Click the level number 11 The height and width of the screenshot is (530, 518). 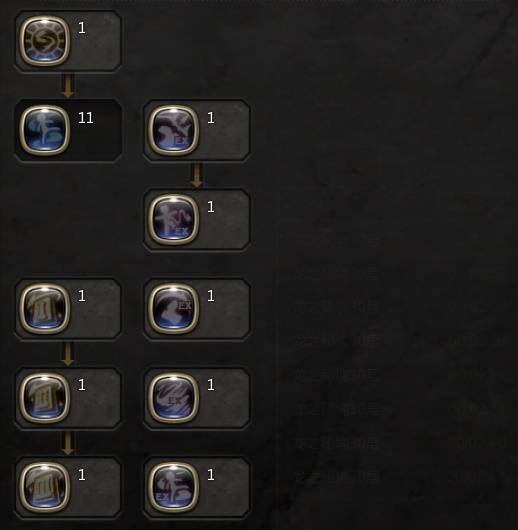86,118
